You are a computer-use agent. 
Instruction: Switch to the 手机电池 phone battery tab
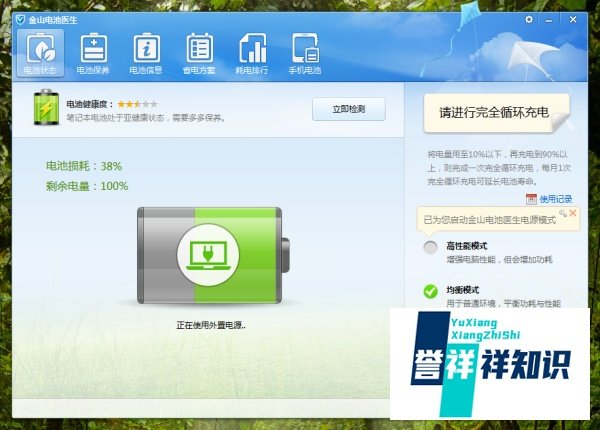pos(305,53)
